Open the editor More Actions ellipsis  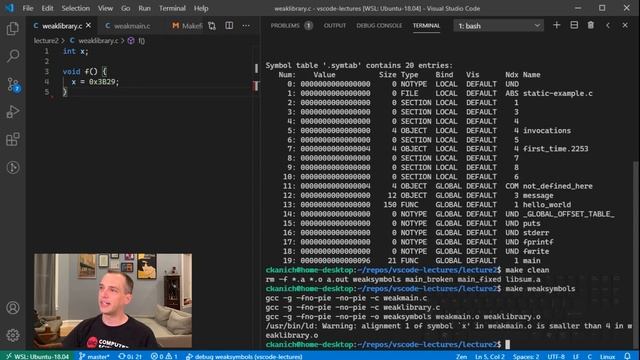pyautogui.click(x=246, y=26)
